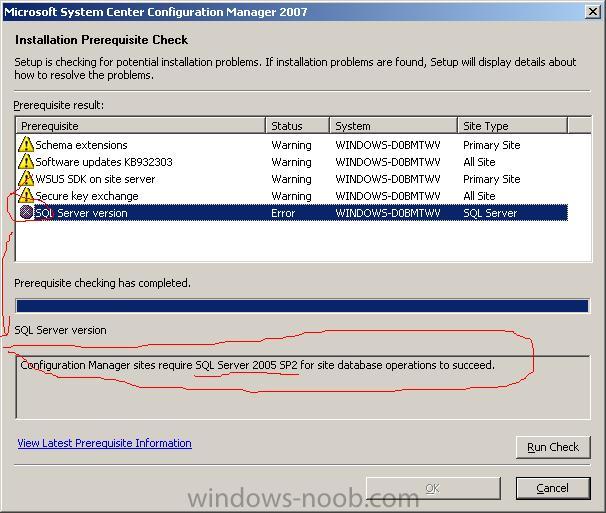
Task: Click the warning icon beside Schema extensions
Action: 26,144
